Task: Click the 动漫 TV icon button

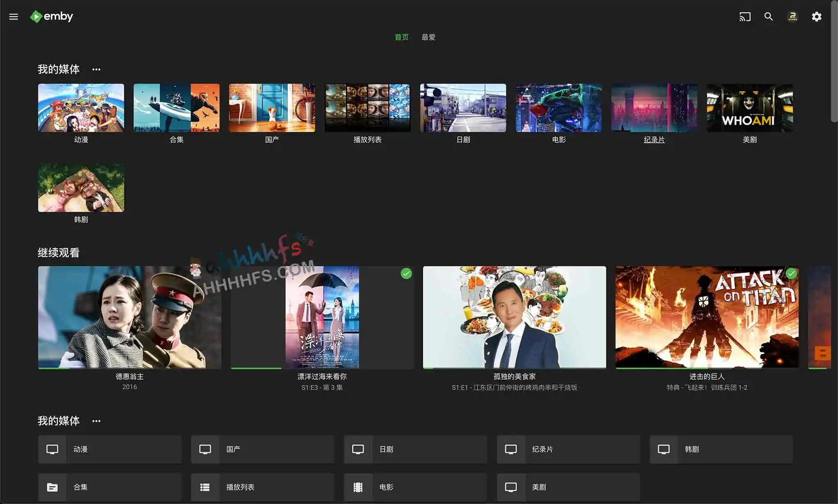Action: coord(52,449)
